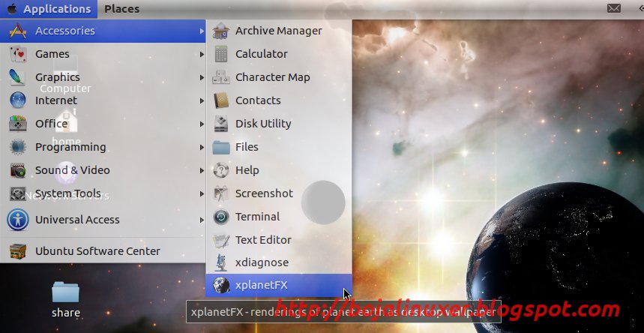Expand the Programming submenu arrow
The width and height of the screenshot is (644, 333).
[202, 147]
